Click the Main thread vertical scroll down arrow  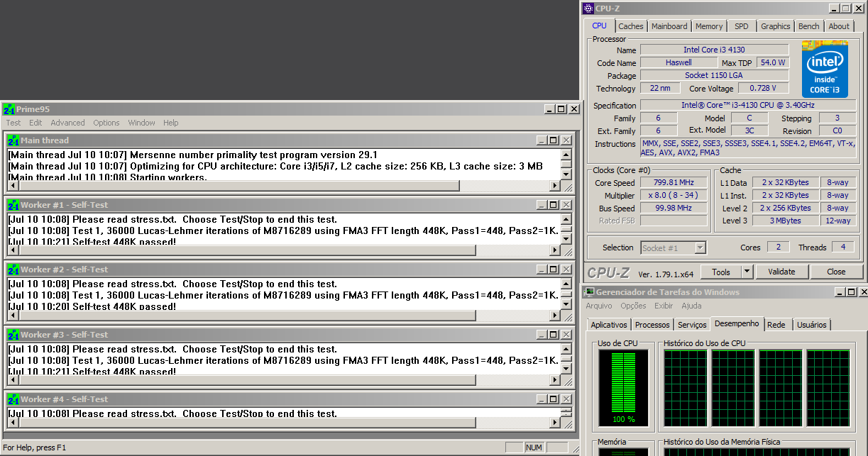pyautogui.click(x=566, y=175)
